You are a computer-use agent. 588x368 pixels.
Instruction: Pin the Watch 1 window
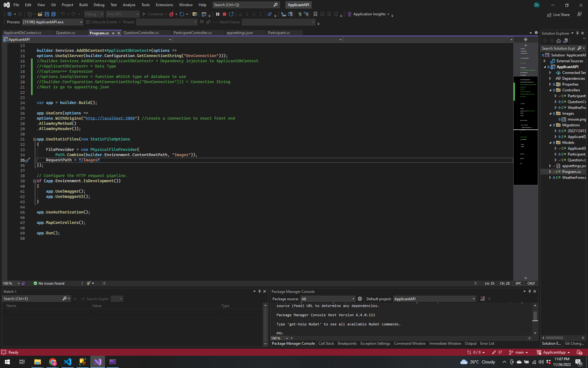259,291
